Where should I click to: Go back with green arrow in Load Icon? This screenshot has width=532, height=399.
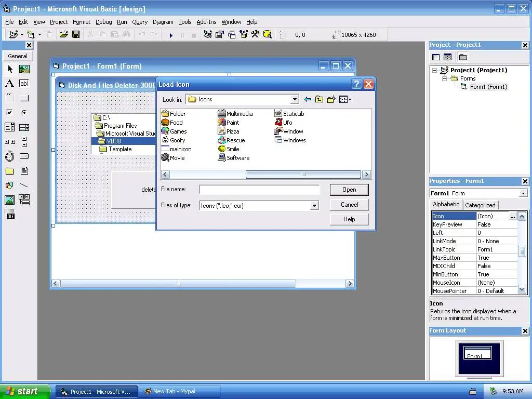point(308,99)
